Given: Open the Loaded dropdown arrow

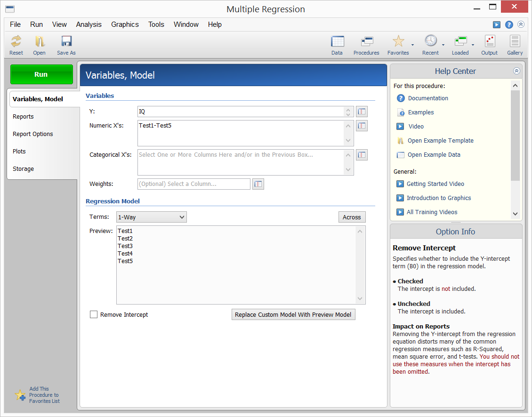Looking at the screenshot, I should coord(473,45).
